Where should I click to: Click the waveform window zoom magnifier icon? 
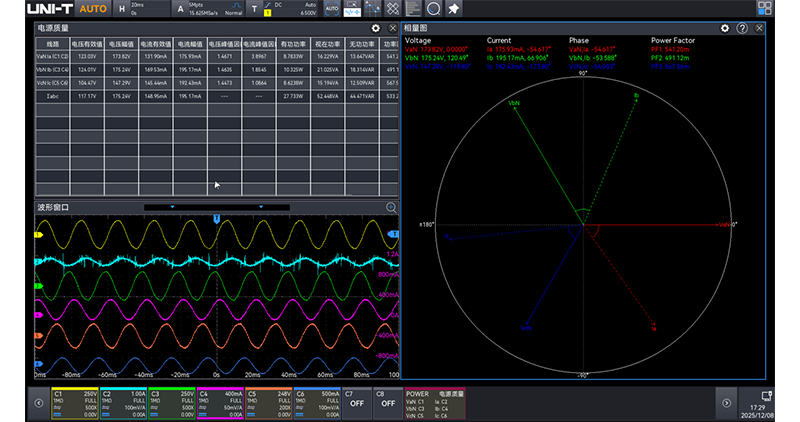tap(391, 208)
